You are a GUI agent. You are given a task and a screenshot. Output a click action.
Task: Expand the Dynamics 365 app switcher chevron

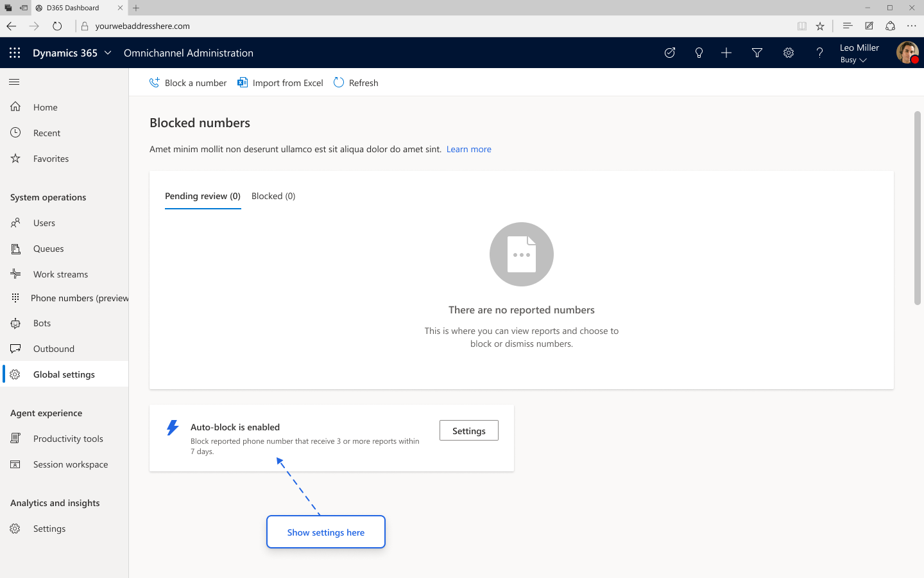point(108,53)
